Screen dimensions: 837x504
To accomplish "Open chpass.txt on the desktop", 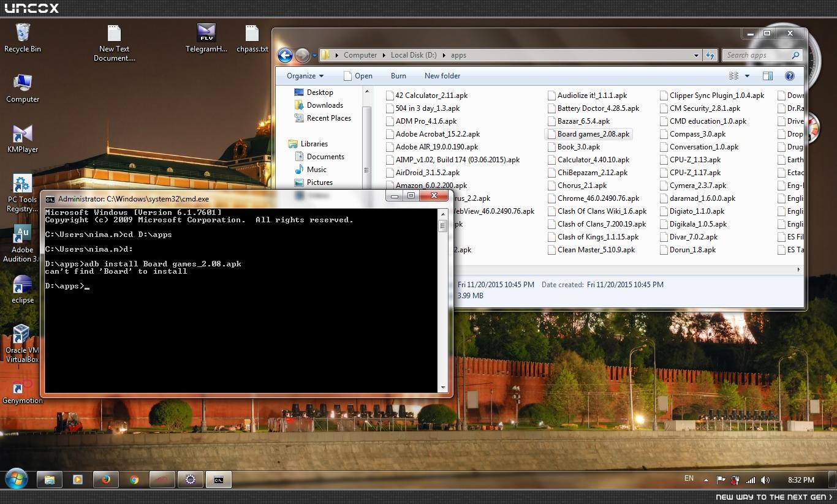I will (252, 38).
